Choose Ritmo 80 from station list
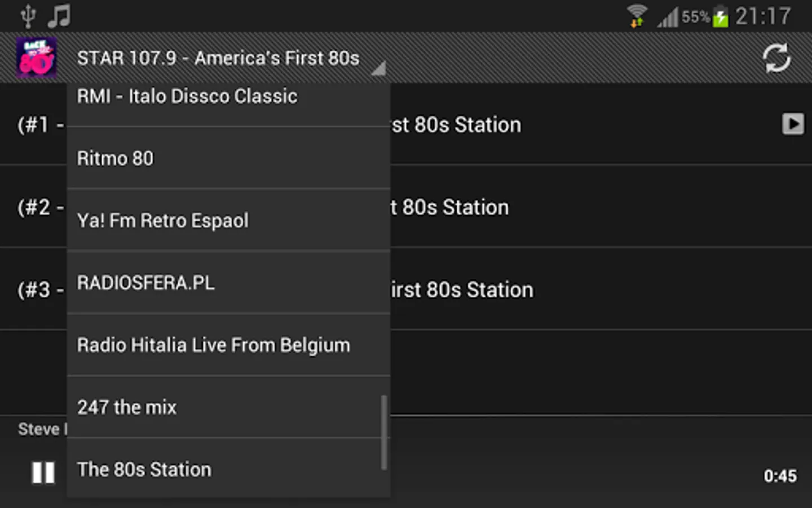812x508 pixels. click(x=229, y=158)
